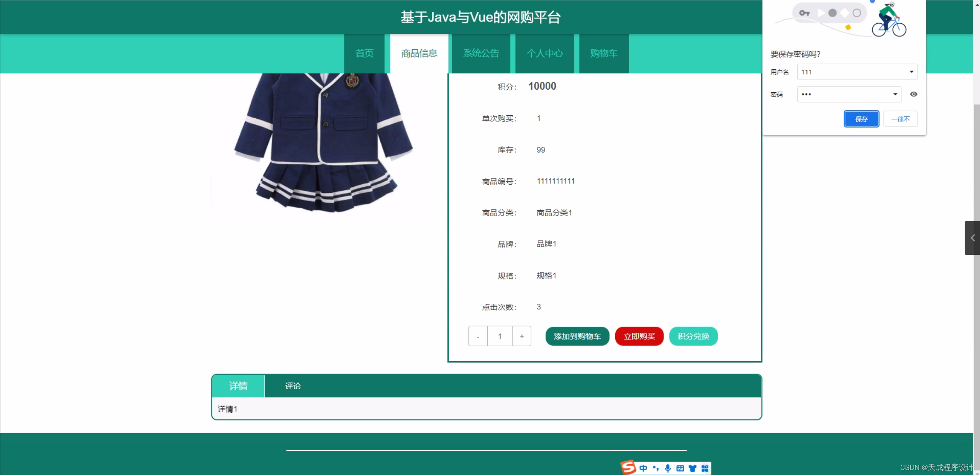Image resolution: width=980 pixels, height=475 pixels.
Task: Toggle the punctuation mode icon
Action: (x=656, y=468)
